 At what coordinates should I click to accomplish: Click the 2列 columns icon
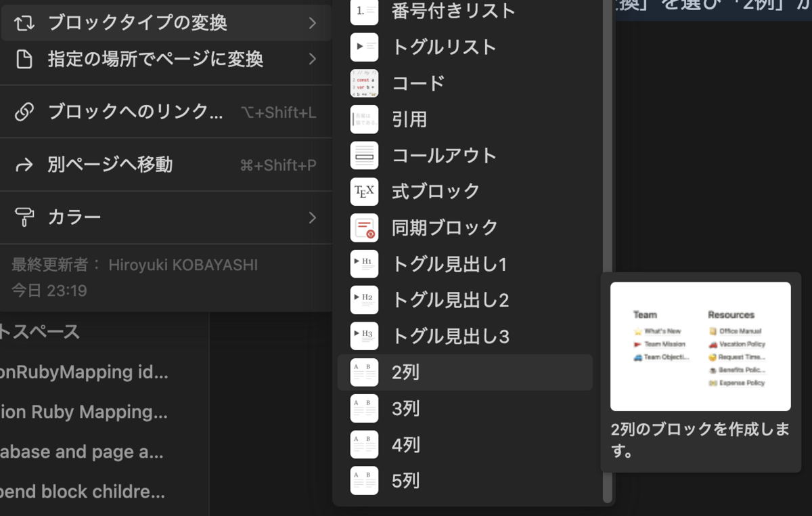coord(364,372)
